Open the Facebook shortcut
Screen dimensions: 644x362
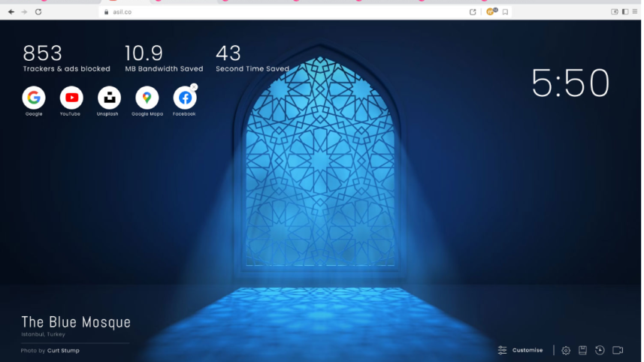coord(185,98)
